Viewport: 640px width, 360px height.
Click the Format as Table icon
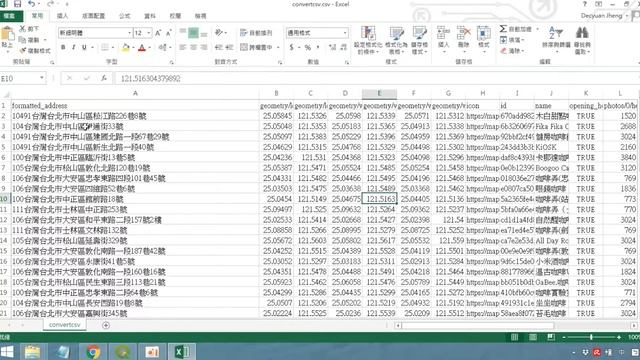(x=396, y=33)
